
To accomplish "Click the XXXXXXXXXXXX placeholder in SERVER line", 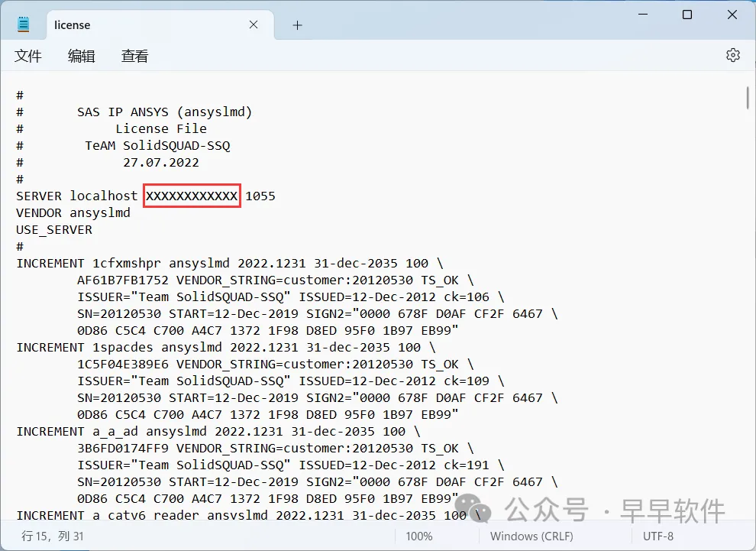I will [192, 196].
